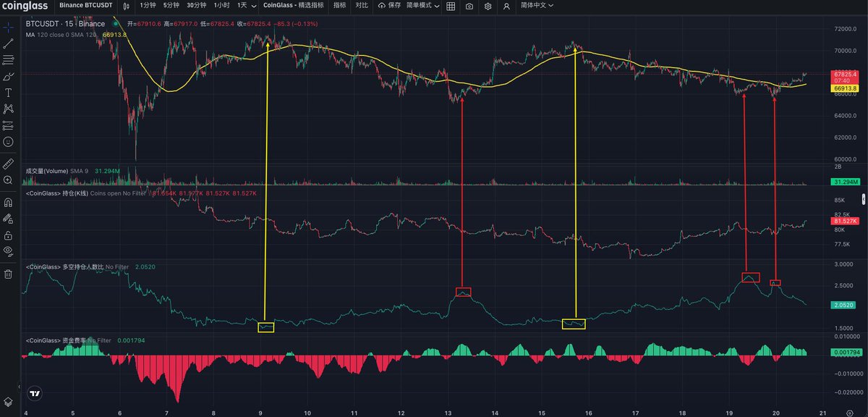Switch to the 1分钟 interval
The height and width of the screenshot is (417, 868).
tap(148, 6)
